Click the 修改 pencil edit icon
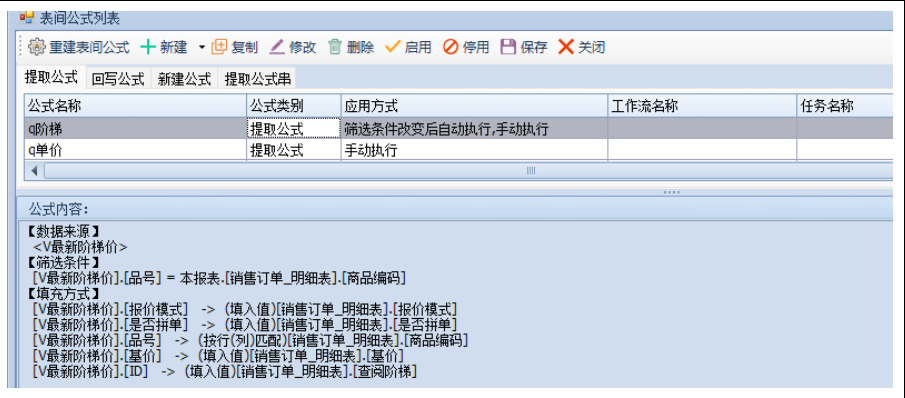Screen dimensions: 905x398 tap(278, 47)
